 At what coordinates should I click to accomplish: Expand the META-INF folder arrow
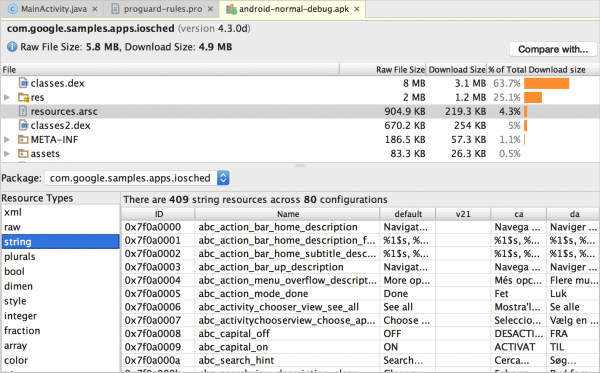click(x=7, y=139)
